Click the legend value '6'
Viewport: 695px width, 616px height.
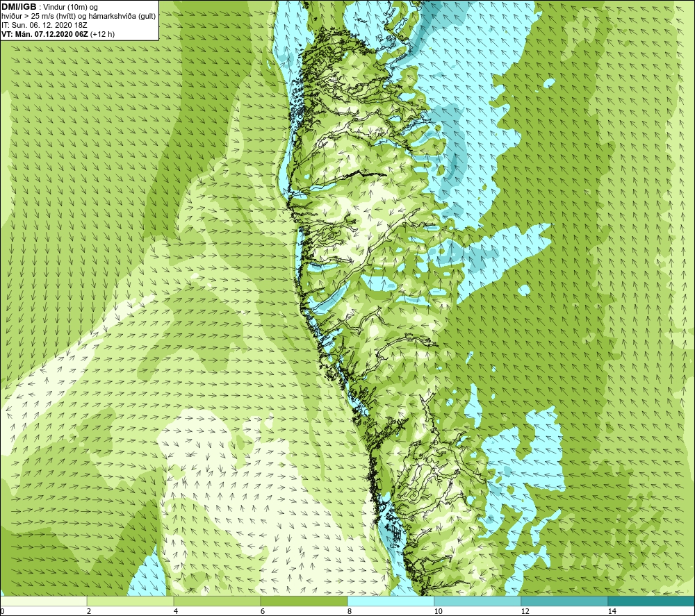tap(263, 611)
